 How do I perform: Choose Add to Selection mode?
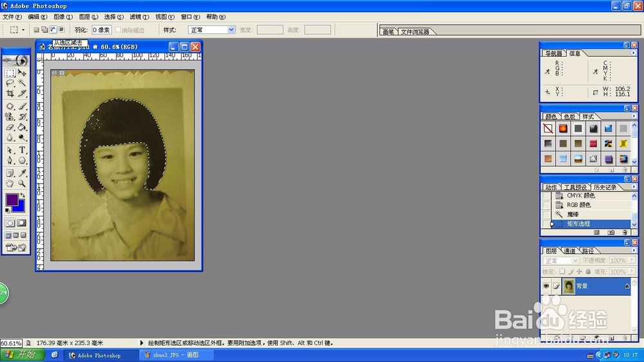click(44, 30)
